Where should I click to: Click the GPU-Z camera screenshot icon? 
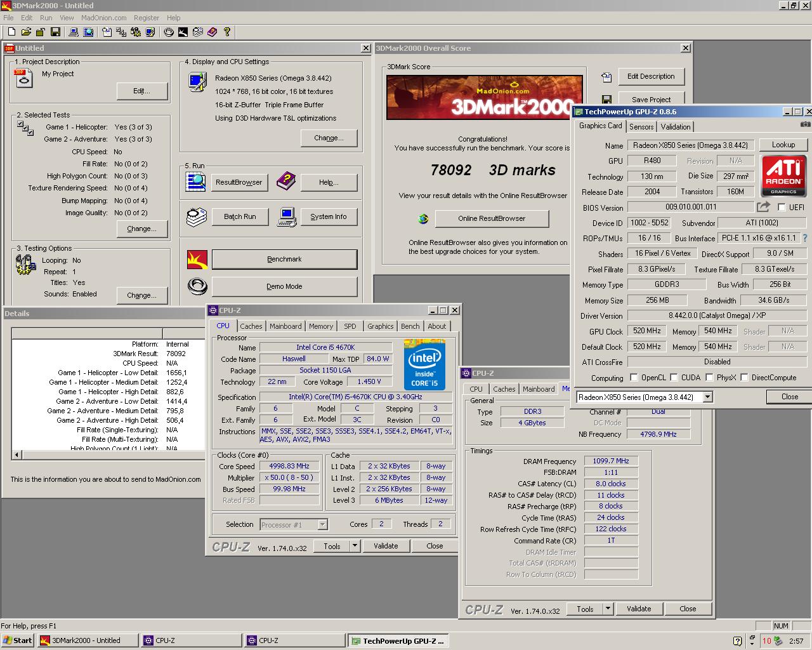(x=805, y=126)
